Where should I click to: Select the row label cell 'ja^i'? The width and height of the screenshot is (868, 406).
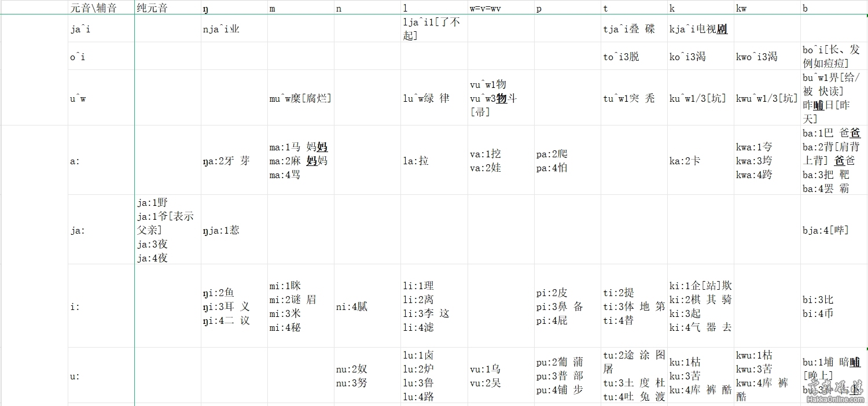click(101, 29)
